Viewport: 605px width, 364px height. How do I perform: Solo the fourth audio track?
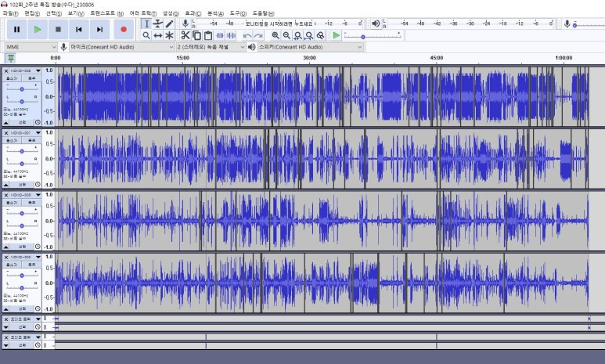31,265
